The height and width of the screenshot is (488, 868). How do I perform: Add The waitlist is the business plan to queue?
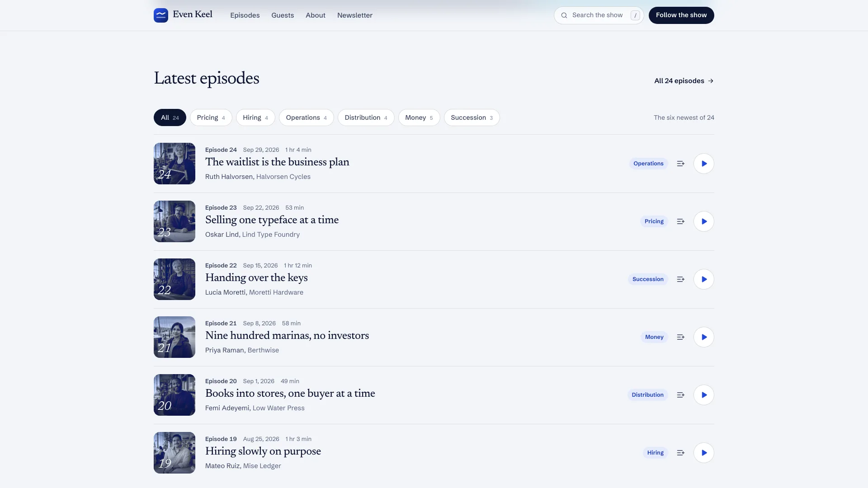coord(680,164)
